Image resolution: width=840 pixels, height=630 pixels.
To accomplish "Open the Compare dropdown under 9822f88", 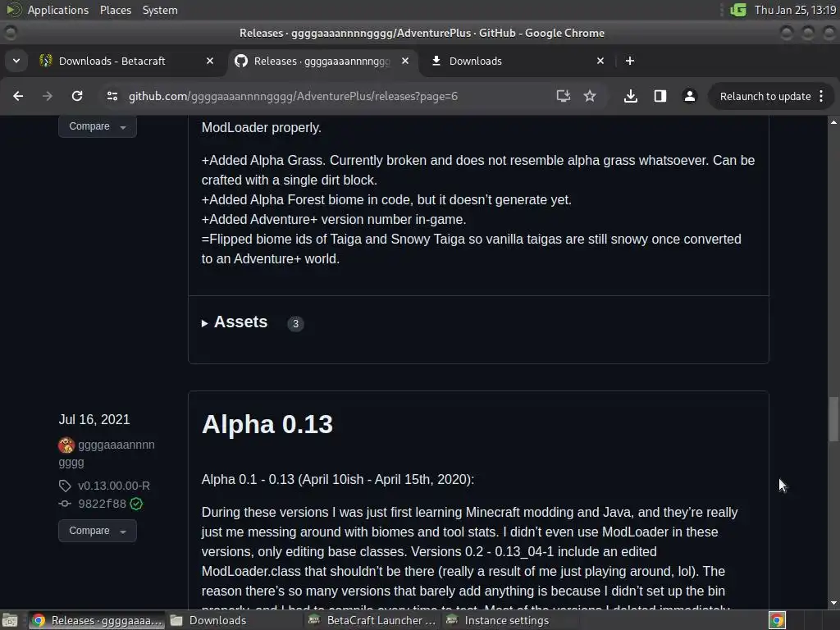I will tap(98, 531).
